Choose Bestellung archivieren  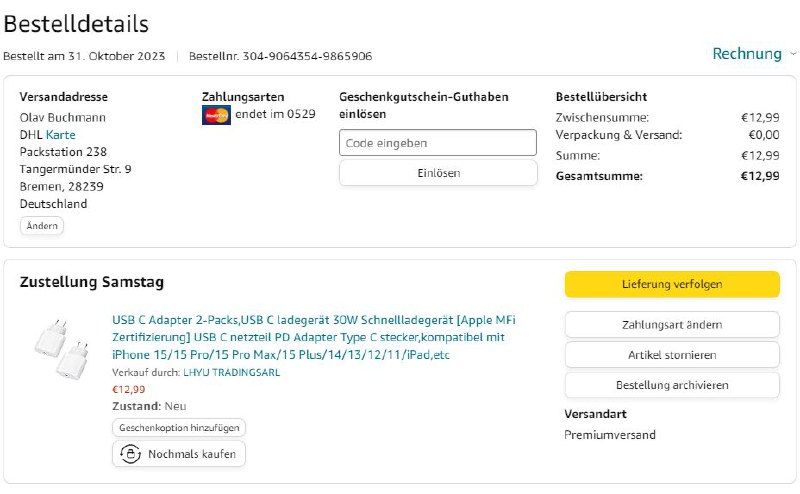[672, 384]
